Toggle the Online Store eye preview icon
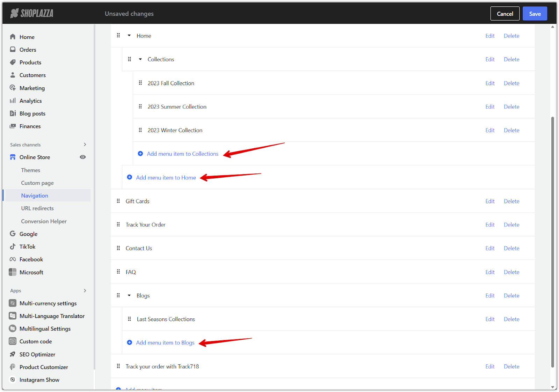Screen dimensions: 559x392 (83, 157)
